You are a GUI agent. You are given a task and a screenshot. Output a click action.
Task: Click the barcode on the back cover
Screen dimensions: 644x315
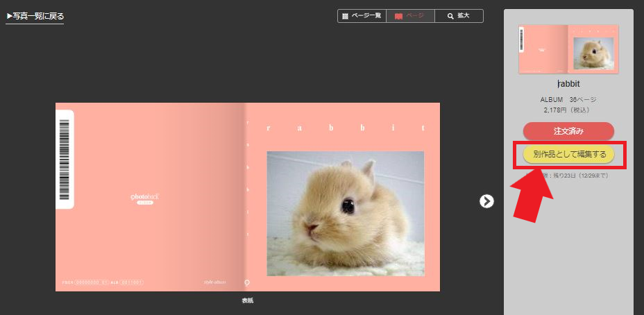point(65,160)
